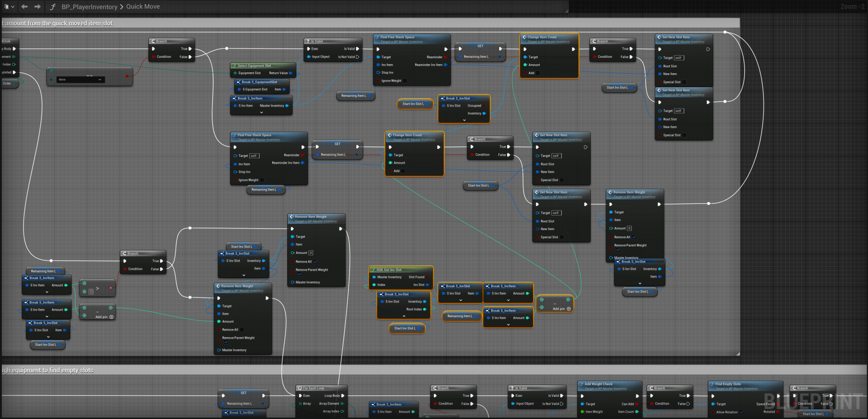
Task: Select the SGK Get Inv Slot node title
Action: (389, 270)
